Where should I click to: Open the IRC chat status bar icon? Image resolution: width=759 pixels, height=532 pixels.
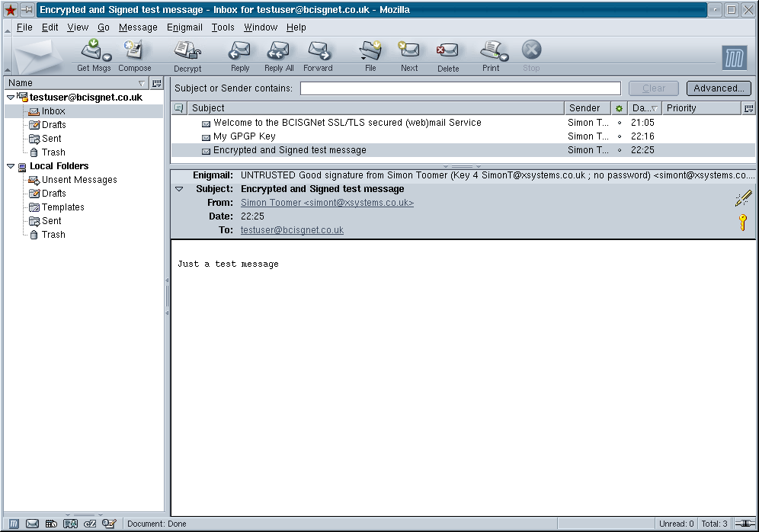[x=90, y=524]
